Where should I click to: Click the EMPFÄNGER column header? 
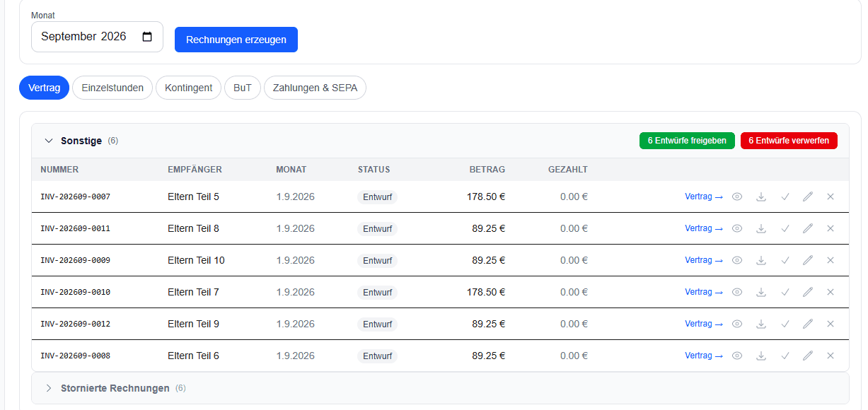(x=195, y=170)
